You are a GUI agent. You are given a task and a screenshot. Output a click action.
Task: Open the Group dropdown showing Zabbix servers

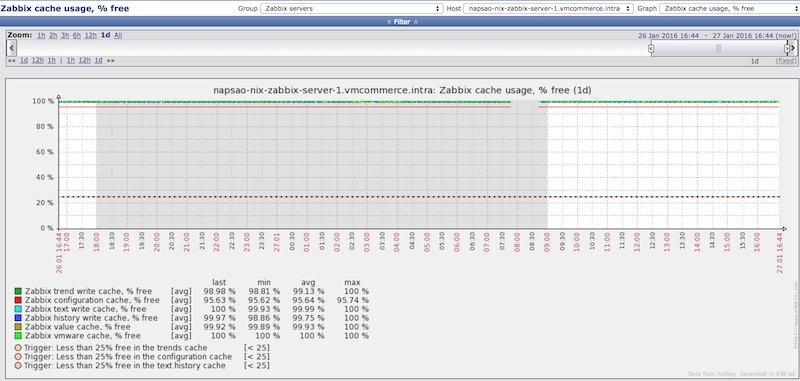point(352,9)
